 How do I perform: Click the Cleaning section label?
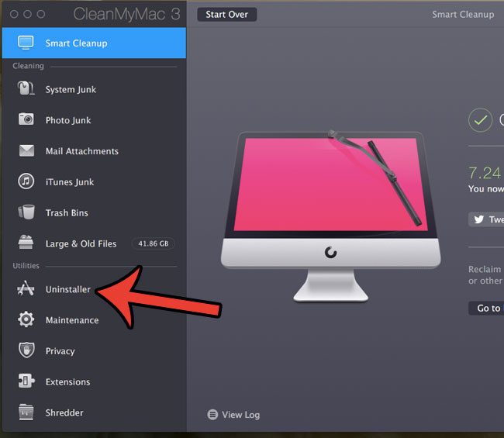(28, 66)
